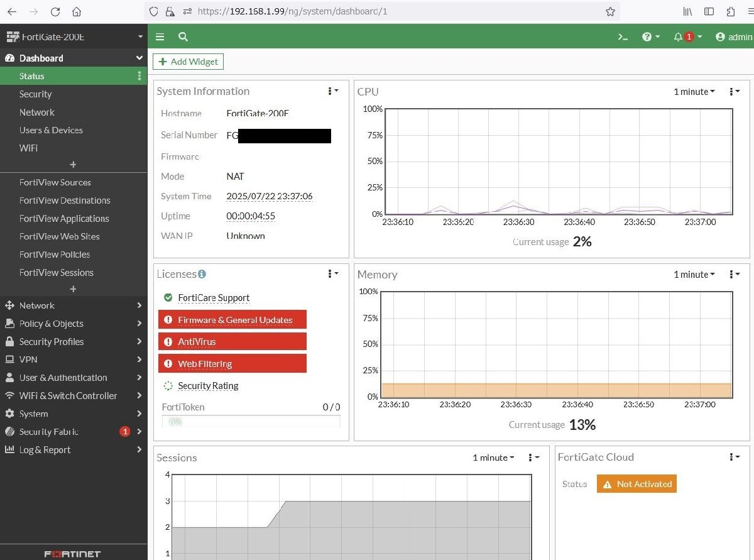This screenshot has height=560, width=754.
Task: Click the browser address bar URL
Action: [292, 11]
